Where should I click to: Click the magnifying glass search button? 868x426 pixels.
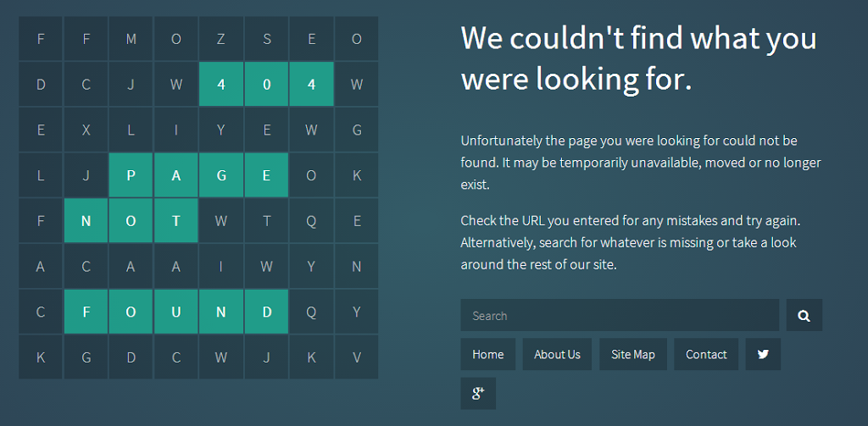point(804,315)
